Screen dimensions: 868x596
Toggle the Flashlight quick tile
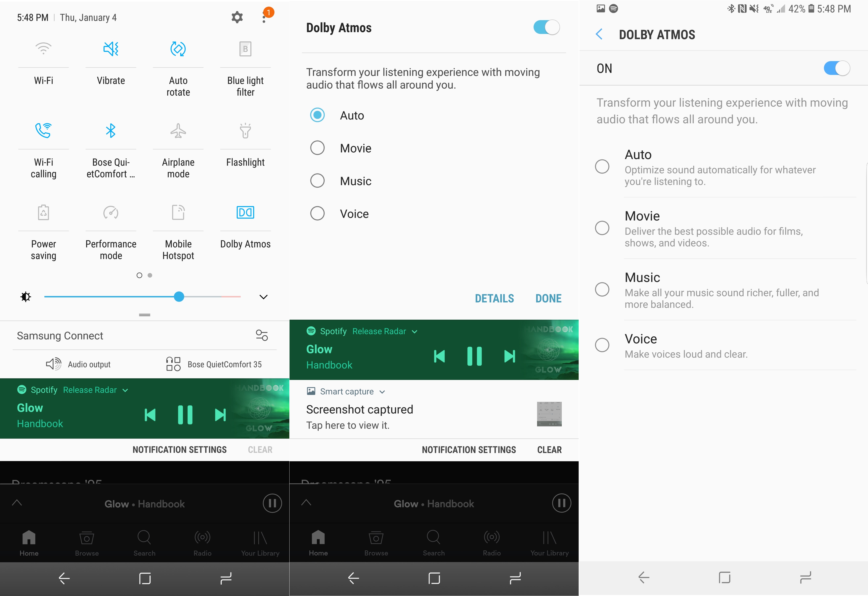point(245,131)
